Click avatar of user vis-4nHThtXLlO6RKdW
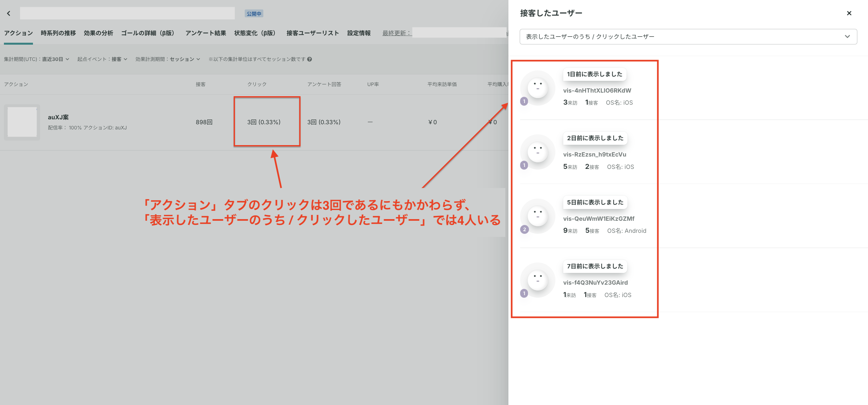This screenshot has height=405, width=868. click(537, 88)
